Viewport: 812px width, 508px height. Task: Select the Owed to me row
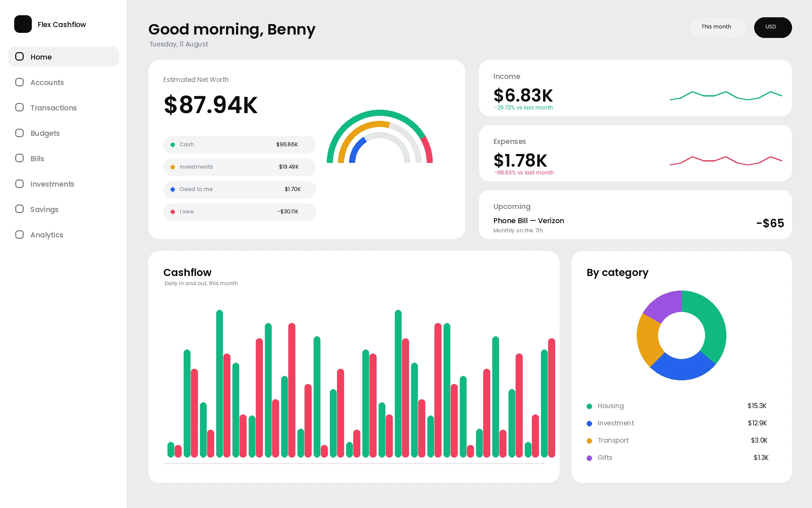tap(240, 189)
